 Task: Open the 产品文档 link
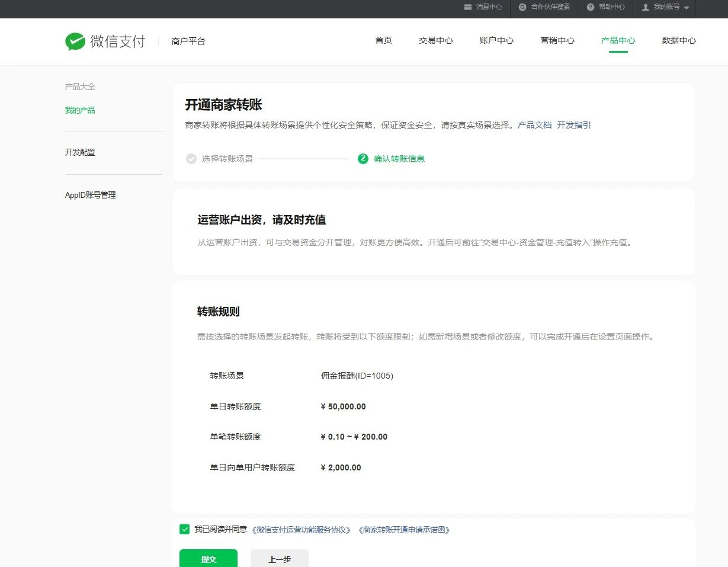tap(535, 125)
